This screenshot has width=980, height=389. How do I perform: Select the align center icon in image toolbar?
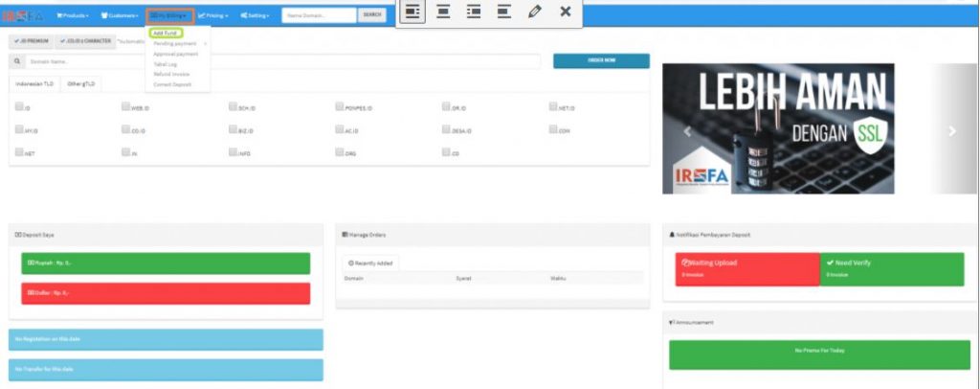pos(443,11)
